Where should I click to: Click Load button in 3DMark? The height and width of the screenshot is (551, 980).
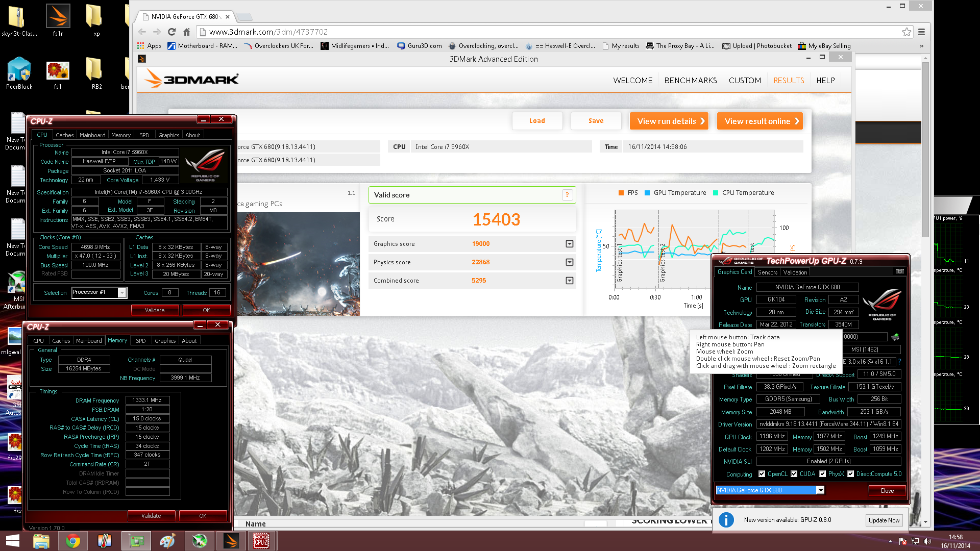(x=537, y=121)
